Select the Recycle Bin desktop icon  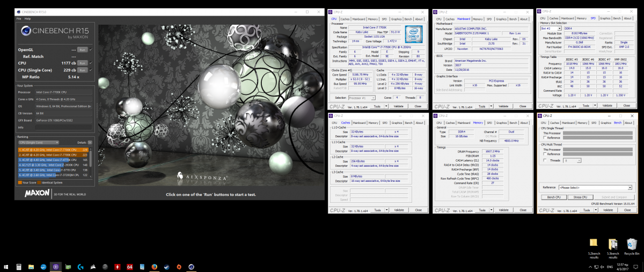coord(632,246)
